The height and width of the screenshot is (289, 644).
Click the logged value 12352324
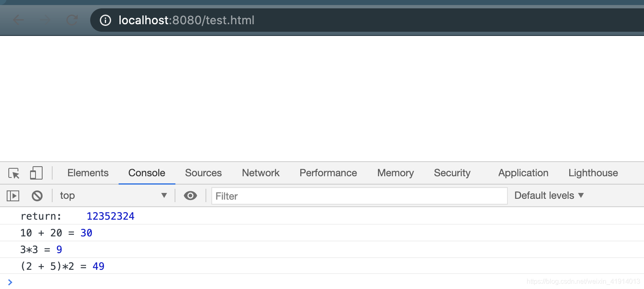tap(111, 216)
